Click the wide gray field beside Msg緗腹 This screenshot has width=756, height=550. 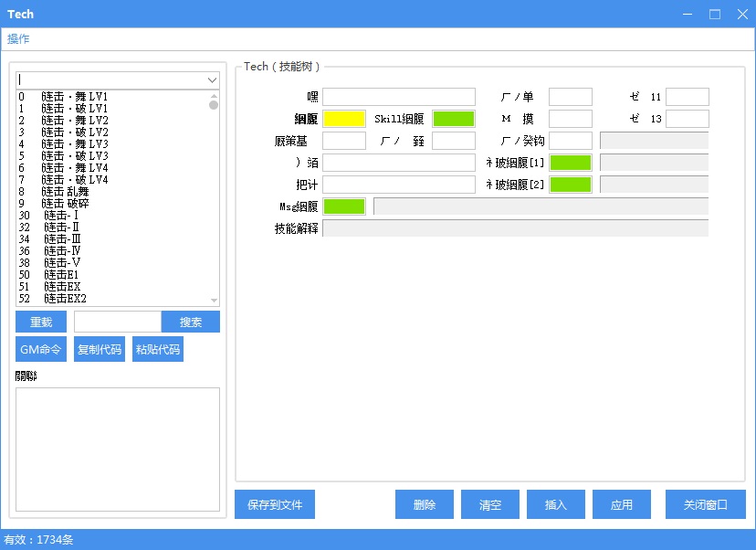click(x=541, y=206)
